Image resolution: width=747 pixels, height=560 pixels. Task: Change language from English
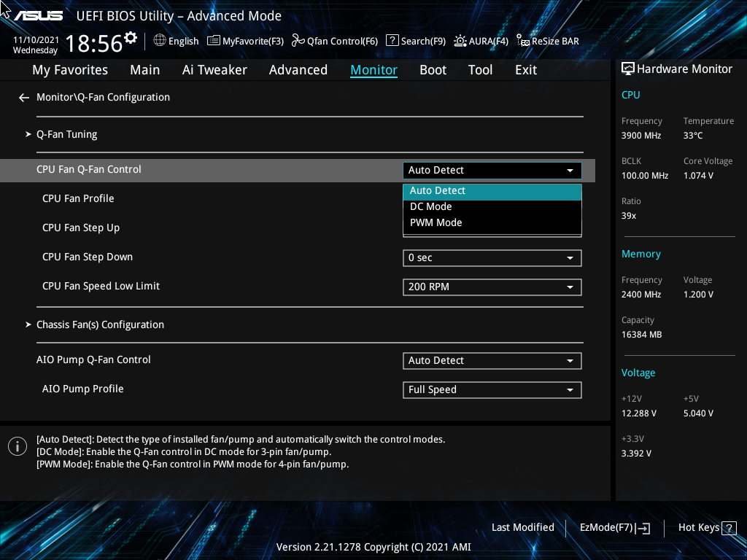click(183, 42)
